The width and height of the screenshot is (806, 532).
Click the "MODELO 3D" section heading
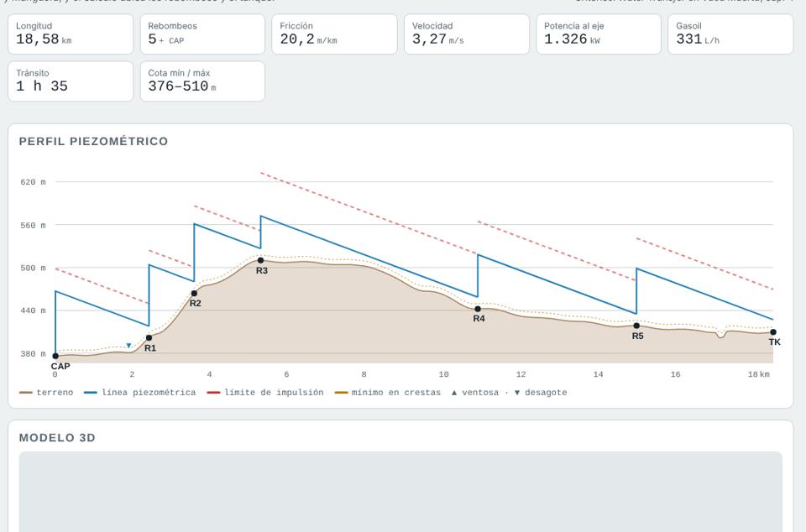point(57,437)
